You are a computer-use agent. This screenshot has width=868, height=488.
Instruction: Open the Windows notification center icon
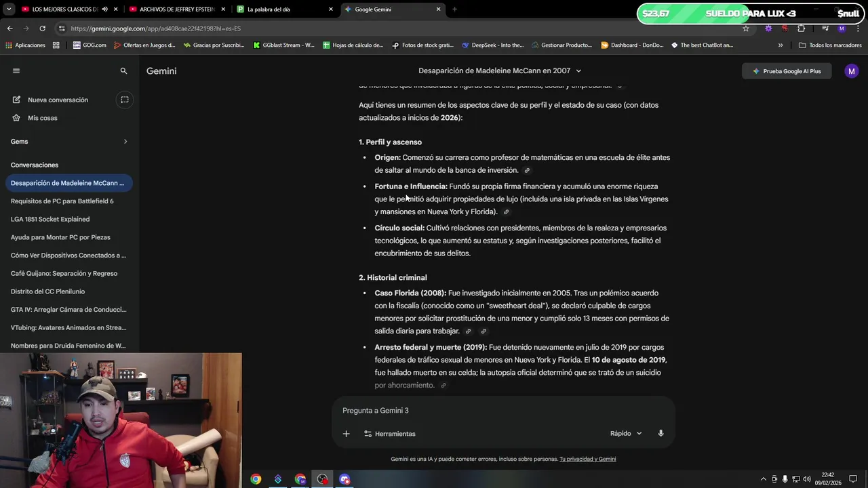(853, 479)
